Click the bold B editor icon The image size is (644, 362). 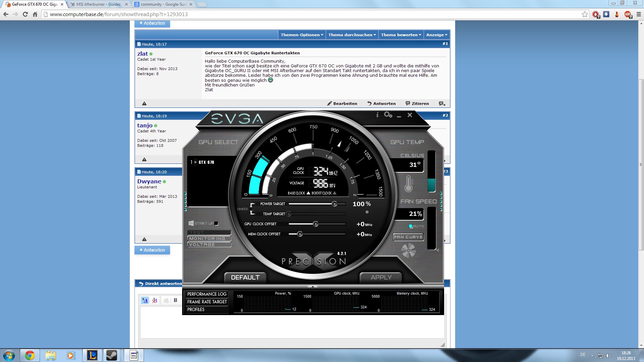pos(175,300)
